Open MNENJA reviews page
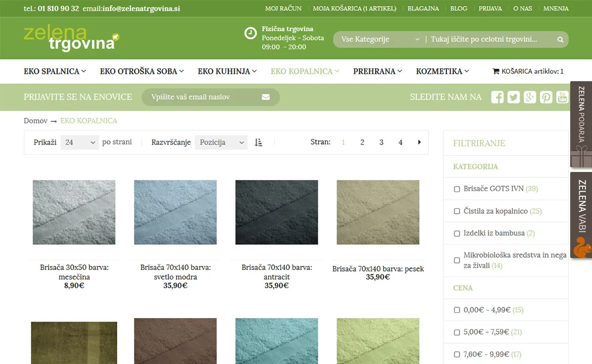592x364 pixels. [556, 8]
